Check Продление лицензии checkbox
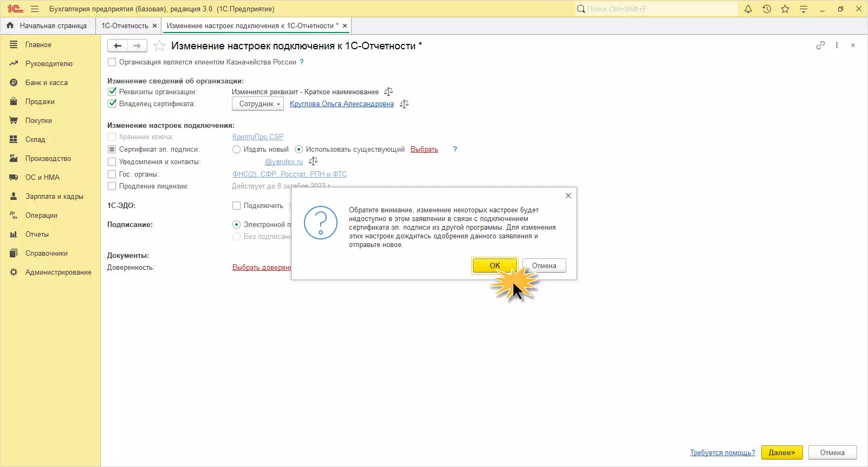 coord(112,186)
